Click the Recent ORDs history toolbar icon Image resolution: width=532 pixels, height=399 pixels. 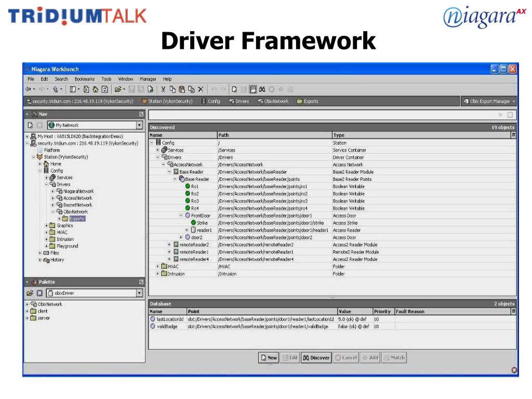coord(86,89)
